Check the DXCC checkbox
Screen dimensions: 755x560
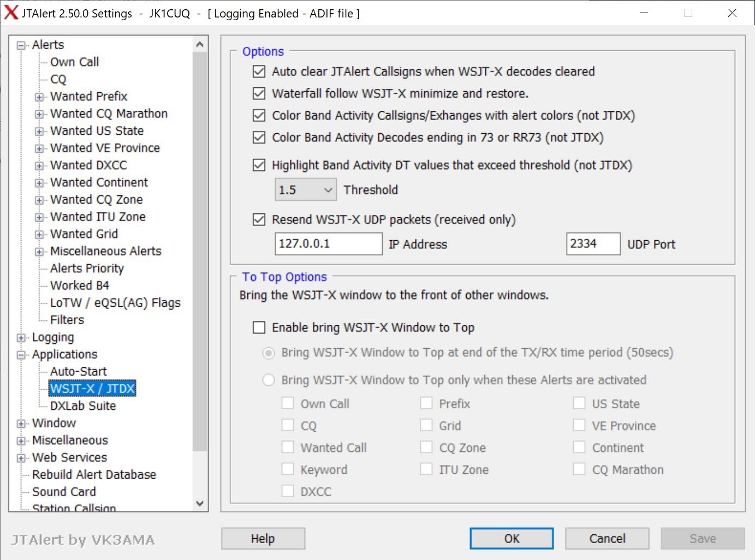coord(288,491)
